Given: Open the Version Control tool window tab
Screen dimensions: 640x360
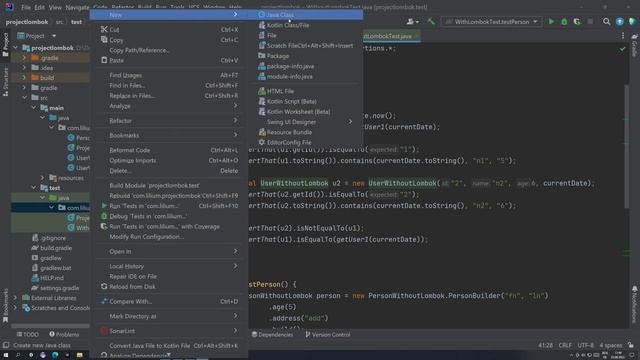Looking at the screenshot, I should pyautogui.click(x=328, y=335).
